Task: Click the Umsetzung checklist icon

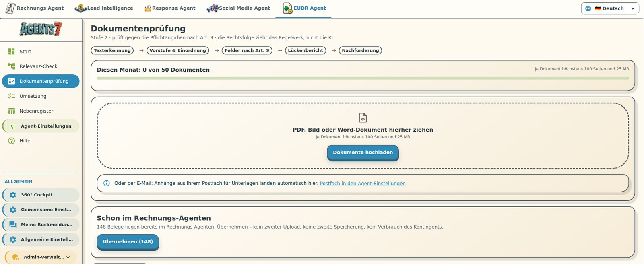Action: [12, 96]
